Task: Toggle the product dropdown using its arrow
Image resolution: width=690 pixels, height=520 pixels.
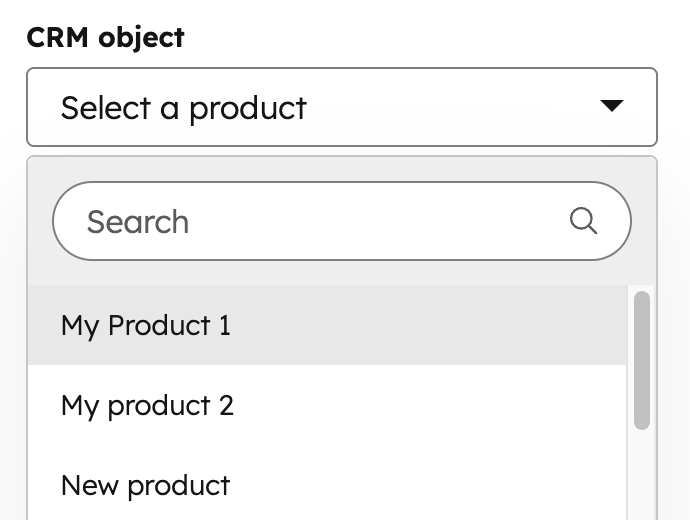Action: 612,106
